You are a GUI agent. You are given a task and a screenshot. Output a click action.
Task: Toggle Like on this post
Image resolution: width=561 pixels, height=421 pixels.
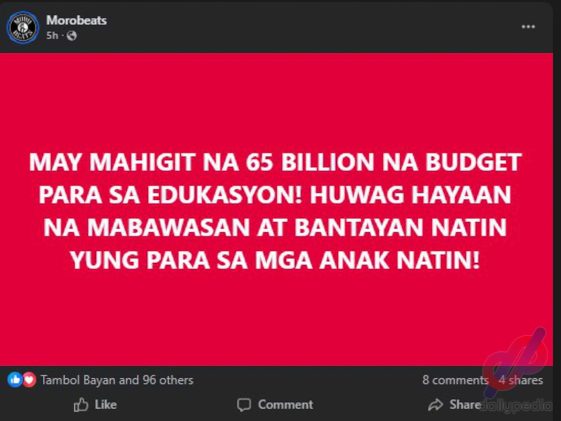[95, 405]
